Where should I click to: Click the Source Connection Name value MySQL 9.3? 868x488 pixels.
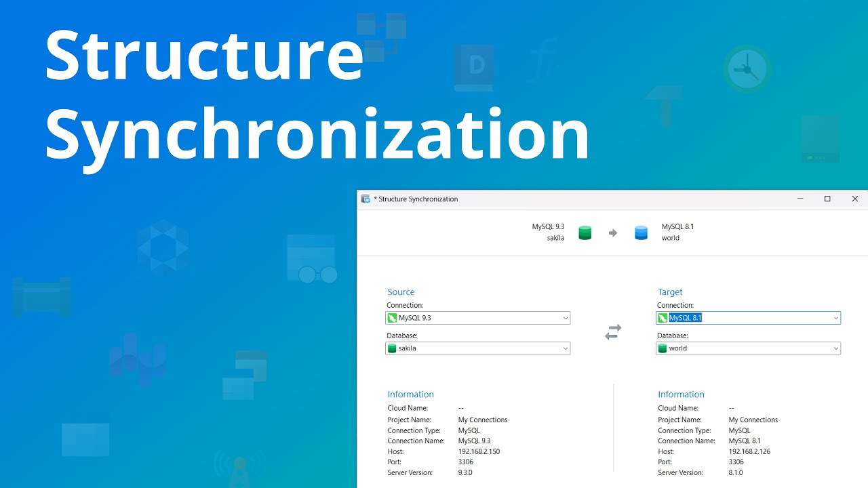474,441
